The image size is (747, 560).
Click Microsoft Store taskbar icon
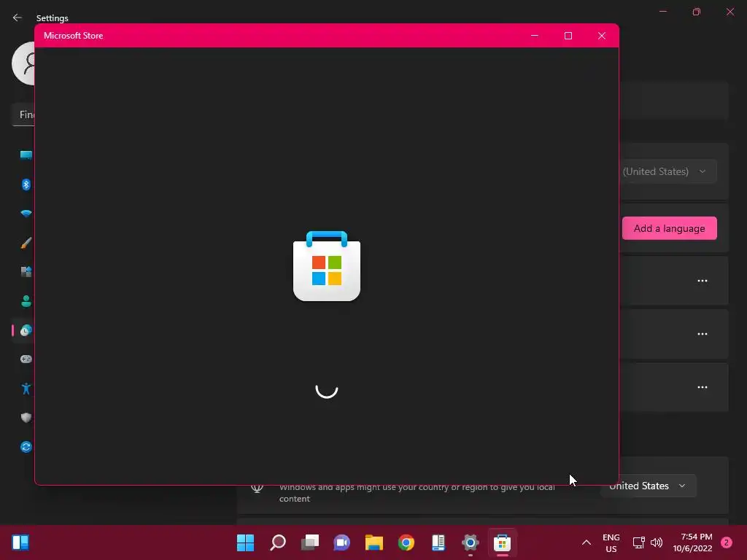tap(503, 542)
